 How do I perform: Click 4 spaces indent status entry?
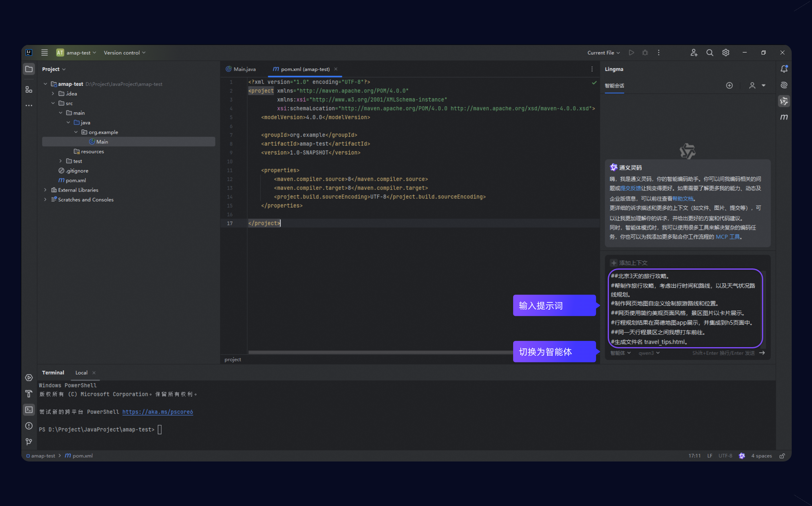[x=762, y=456]
